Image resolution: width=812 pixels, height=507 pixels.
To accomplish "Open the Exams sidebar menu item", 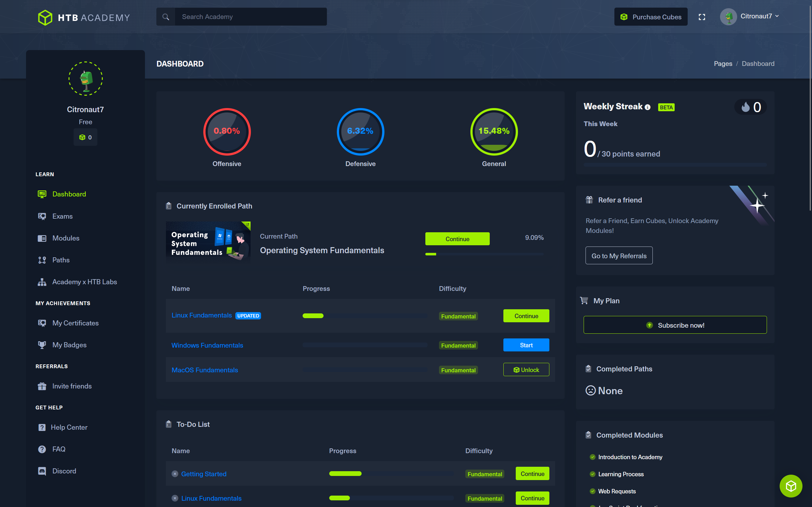I will [x=62, y=216].
